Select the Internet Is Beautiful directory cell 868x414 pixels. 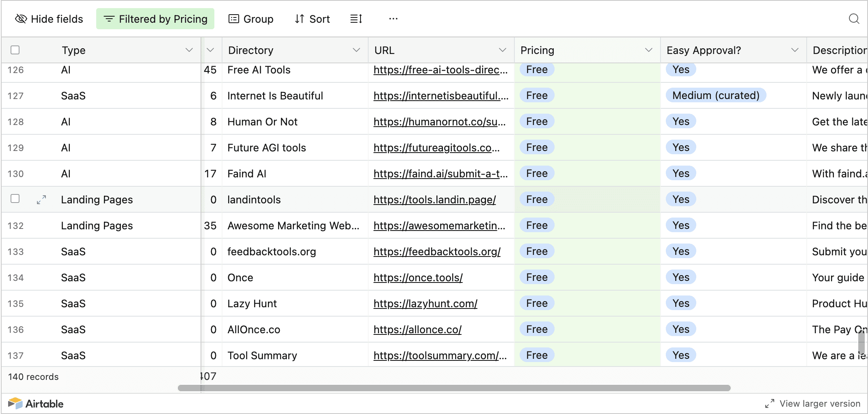[295, 96]
